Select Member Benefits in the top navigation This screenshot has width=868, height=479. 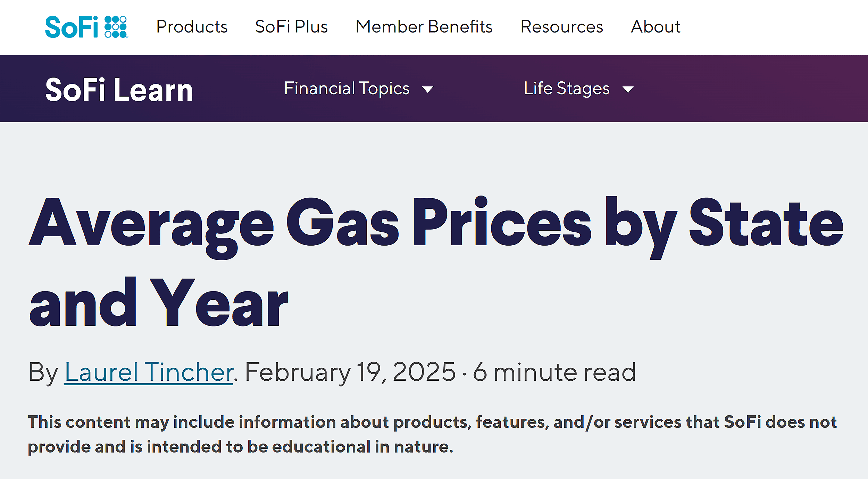(424, 27)
